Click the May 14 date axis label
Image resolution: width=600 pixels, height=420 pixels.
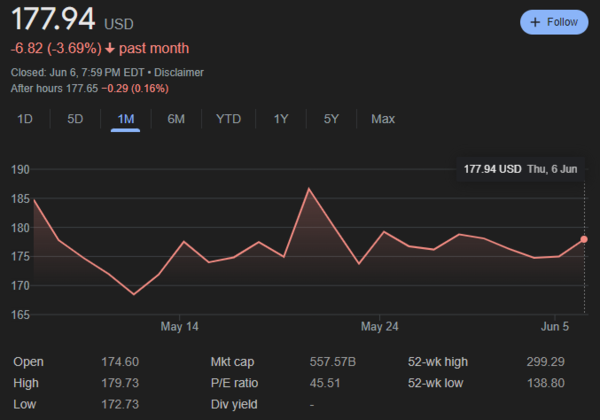[179, 327]
